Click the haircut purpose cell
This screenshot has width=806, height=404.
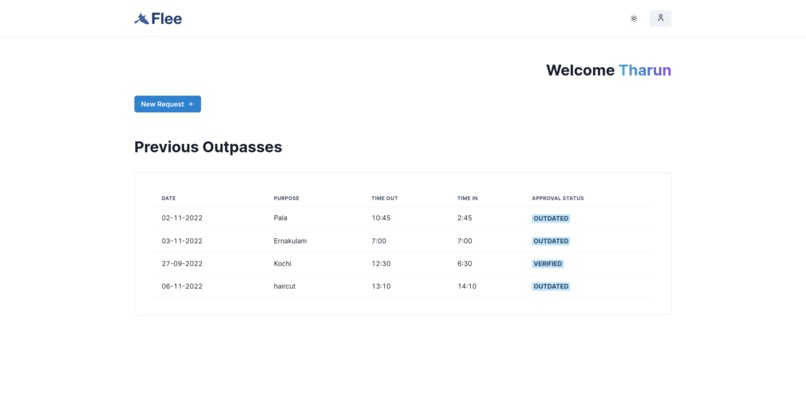coord(285,286)
